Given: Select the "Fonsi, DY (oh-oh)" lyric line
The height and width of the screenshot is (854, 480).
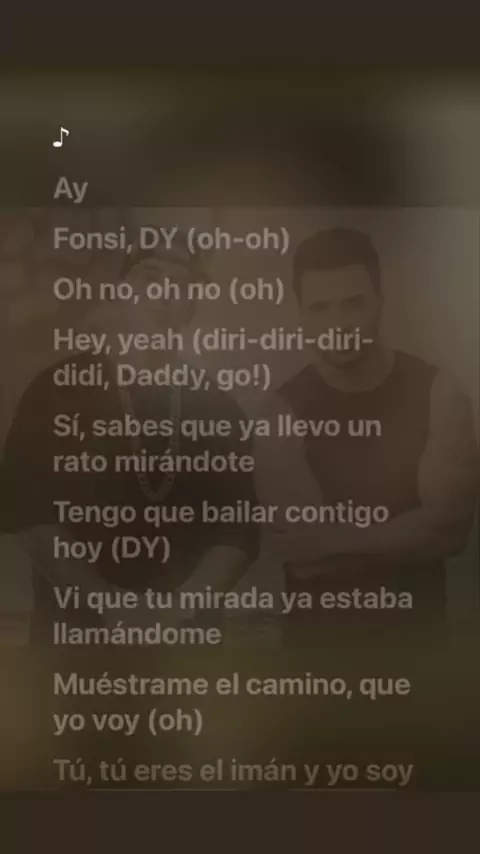Looking at the screenshot, I should pos(171,239).
